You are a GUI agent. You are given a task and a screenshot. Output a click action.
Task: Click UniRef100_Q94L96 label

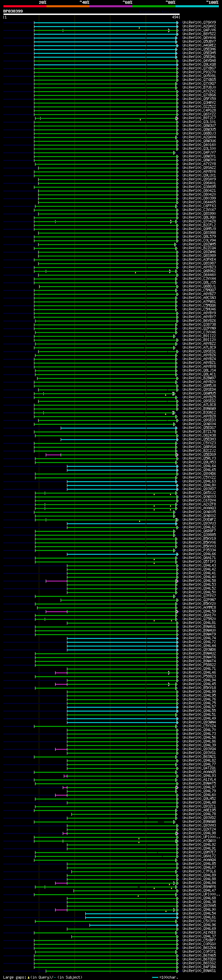tap(199, 925)
